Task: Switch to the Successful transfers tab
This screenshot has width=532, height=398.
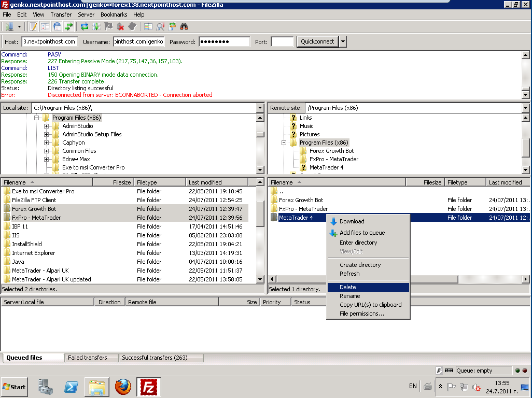Action: [161, 358]
